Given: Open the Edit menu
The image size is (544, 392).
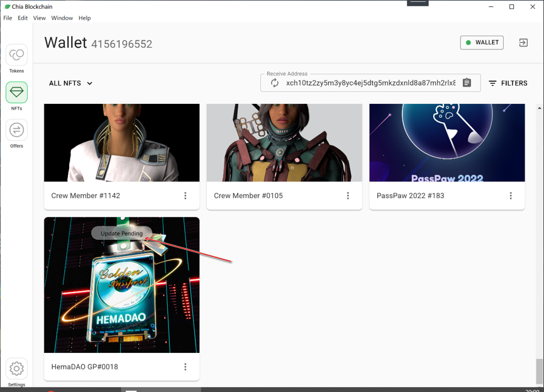Looking at the screenshot, I should coord(23,18).
